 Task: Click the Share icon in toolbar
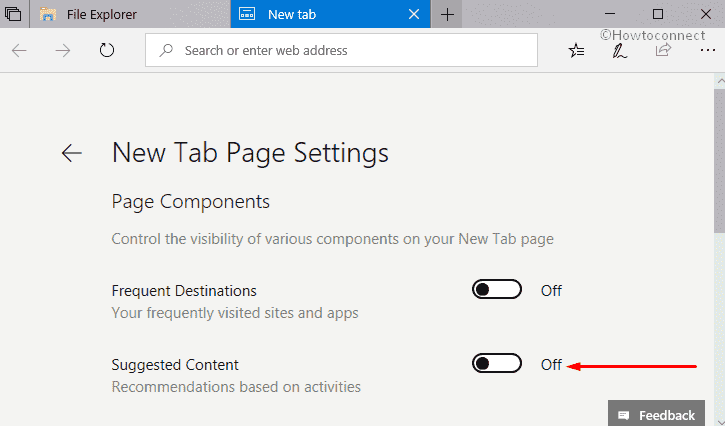[661, 50]
